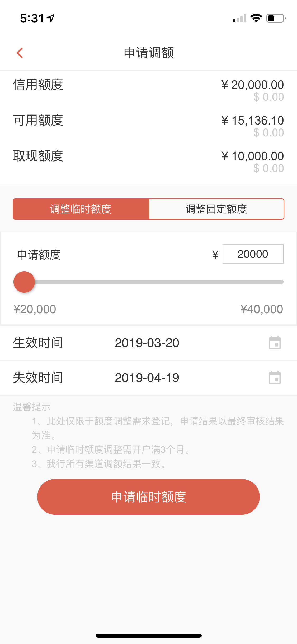Click the ¥20,000 minimum slider label
The width and height of the screenshot is (297, 644).
point(35,309)
